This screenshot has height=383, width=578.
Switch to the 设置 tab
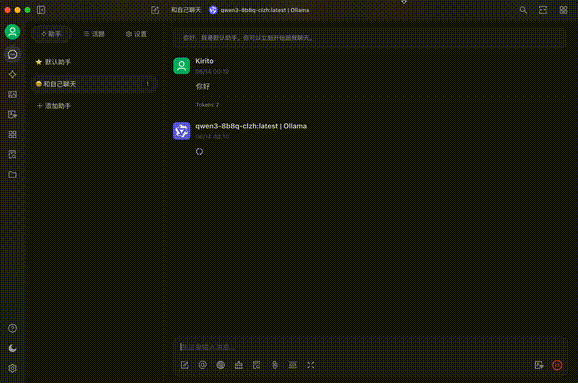click(x=136, y=34)
